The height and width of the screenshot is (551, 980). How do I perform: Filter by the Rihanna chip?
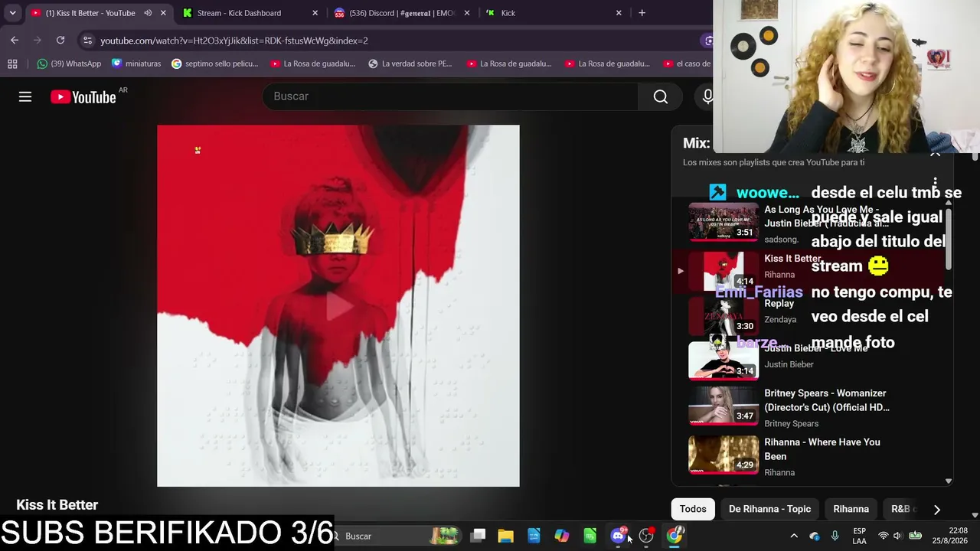pyautogui.click(x=851, y=509)
